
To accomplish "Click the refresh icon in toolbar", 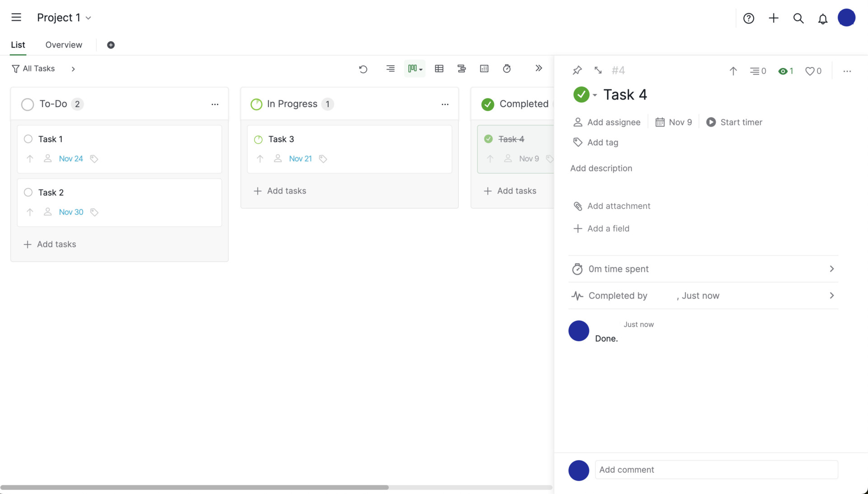I will point(363,69).
